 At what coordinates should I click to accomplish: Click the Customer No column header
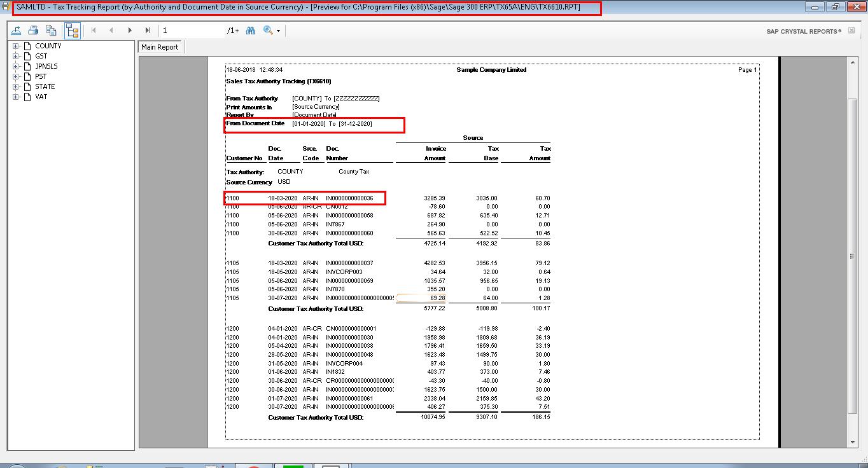(244, 158)
